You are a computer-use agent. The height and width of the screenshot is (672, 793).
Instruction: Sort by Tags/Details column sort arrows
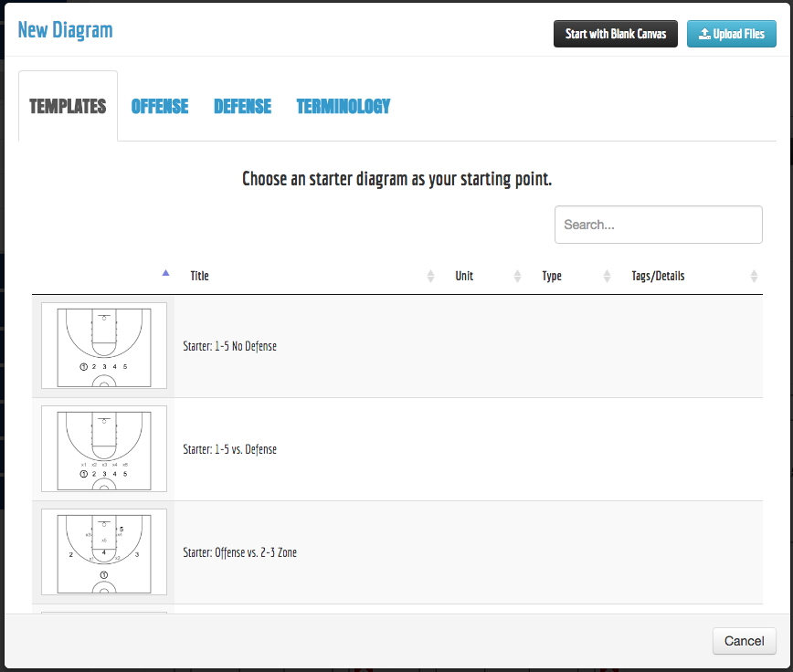754,276
